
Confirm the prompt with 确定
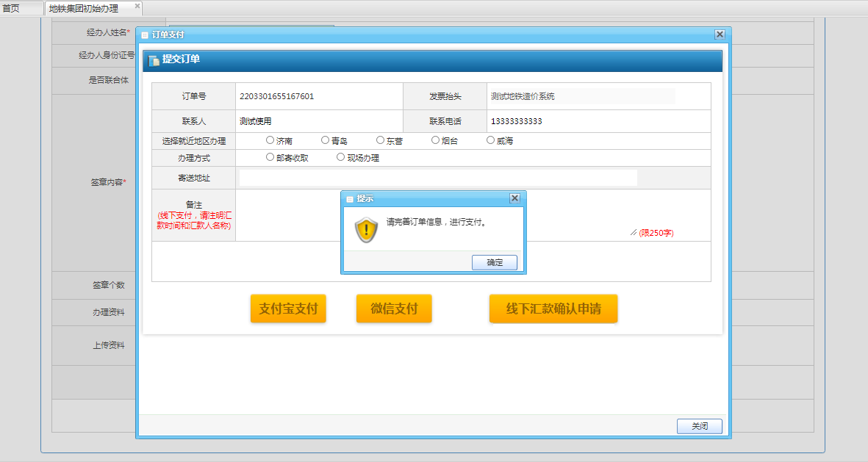tap(495, 262)
